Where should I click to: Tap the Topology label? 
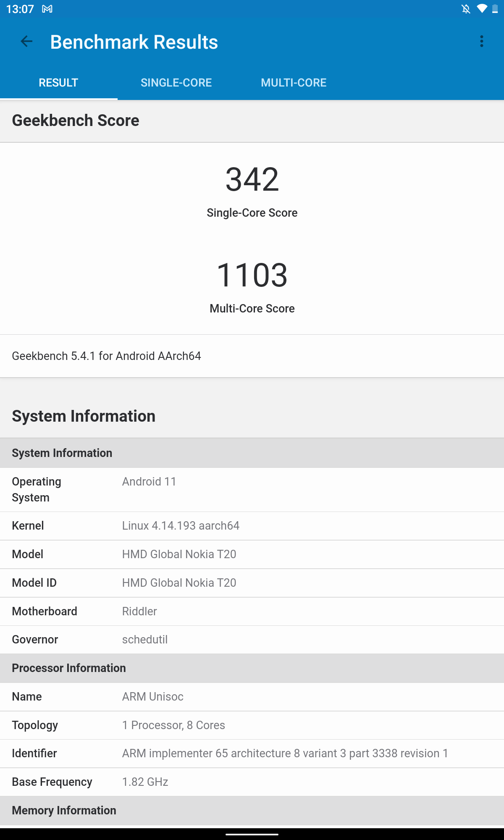click(x=35, y=725)
